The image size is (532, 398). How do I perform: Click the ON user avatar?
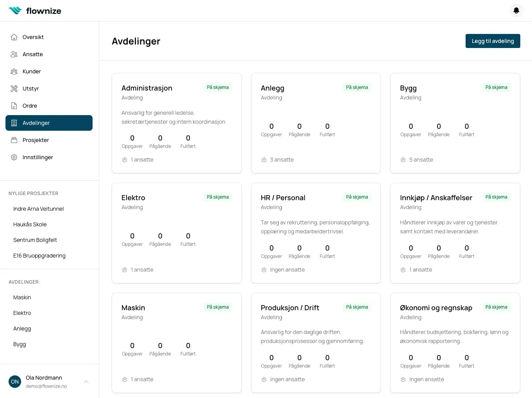[x=14, y=382]
